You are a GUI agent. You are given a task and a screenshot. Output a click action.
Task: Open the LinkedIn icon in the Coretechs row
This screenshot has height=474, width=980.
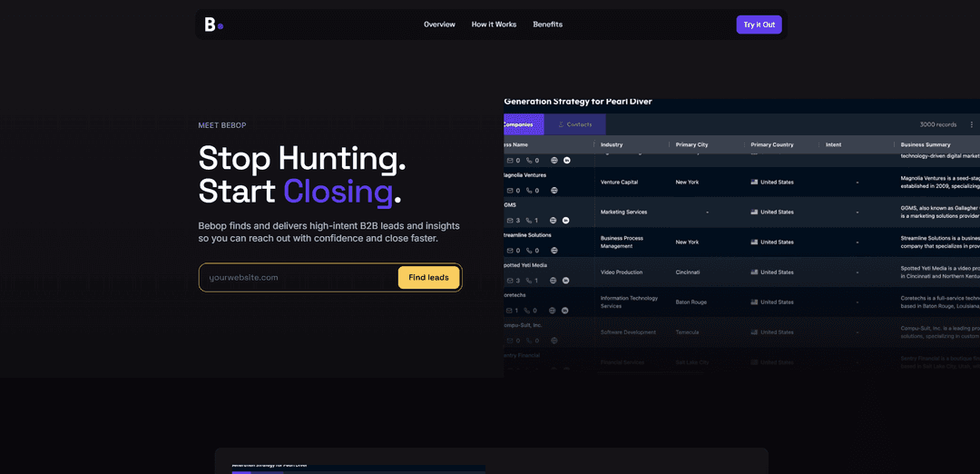click(565, 311)
